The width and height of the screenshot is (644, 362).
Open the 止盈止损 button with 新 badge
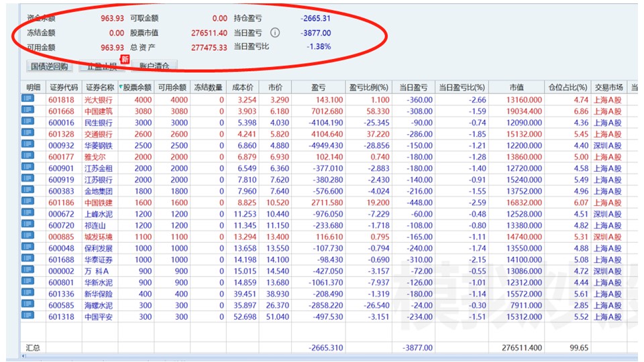(x=102, y=66)
